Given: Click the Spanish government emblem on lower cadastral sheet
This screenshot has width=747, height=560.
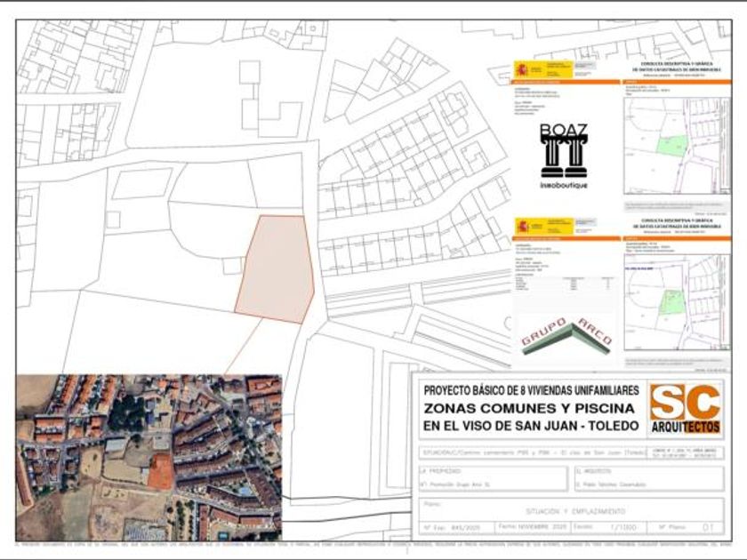Looking at the screenshot, I should [523, 226].
